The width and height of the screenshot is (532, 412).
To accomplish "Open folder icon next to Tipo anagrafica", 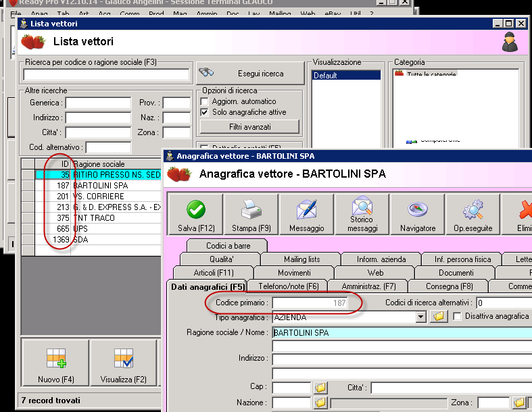I will point(438,317).
